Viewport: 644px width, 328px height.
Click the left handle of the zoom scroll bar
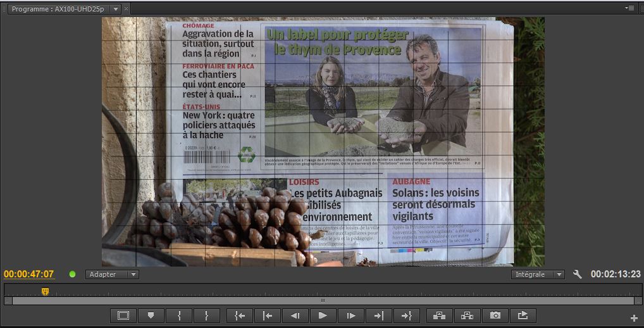[x=8, y=301]
